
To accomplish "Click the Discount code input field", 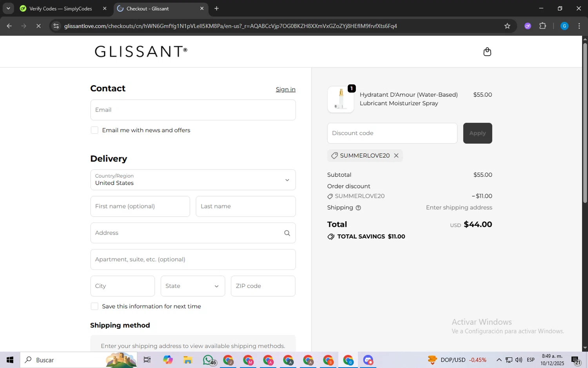I will pos(392,133).
